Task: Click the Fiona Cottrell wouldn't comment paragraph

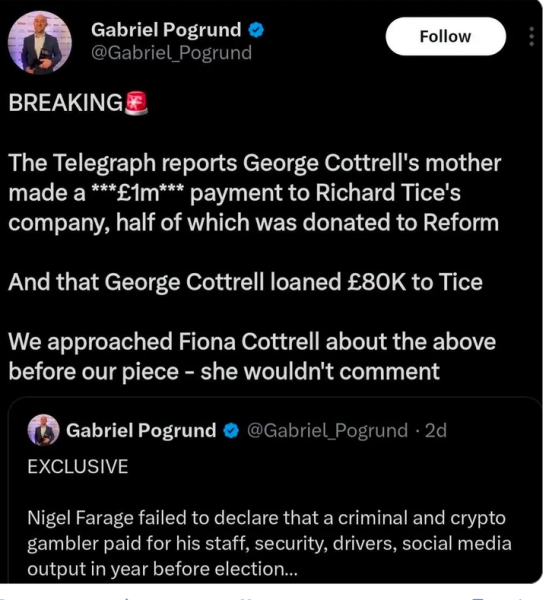Action: 252,357
